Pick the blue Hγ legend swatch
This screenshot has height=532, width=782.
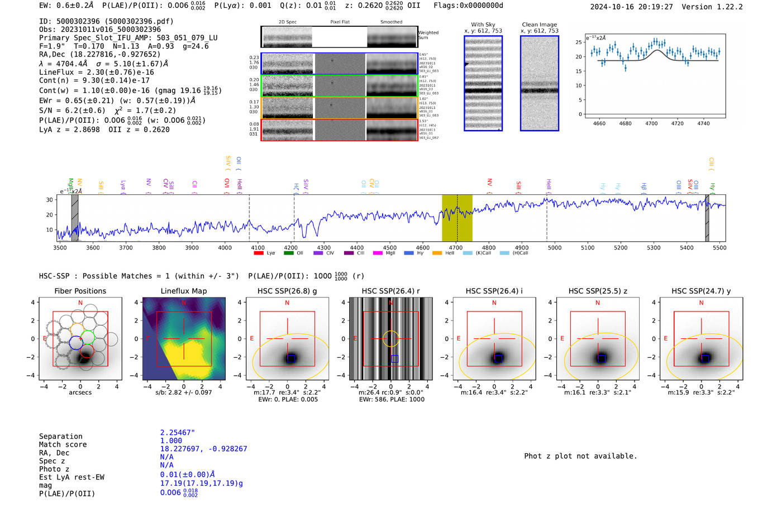409,253
